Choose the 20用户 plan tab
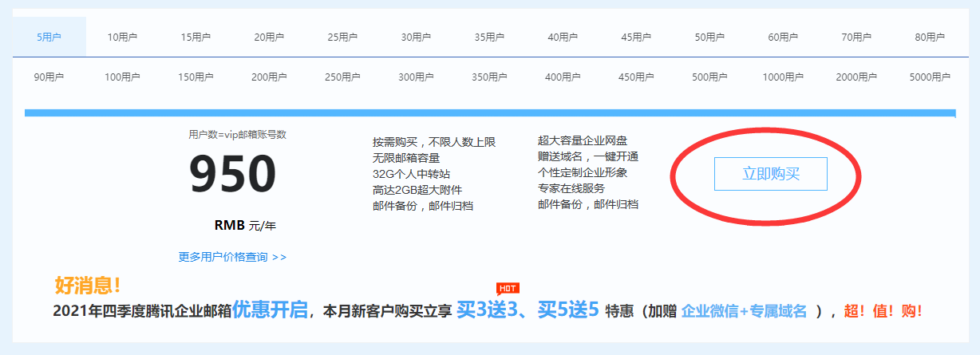 [x=269, y=37]
